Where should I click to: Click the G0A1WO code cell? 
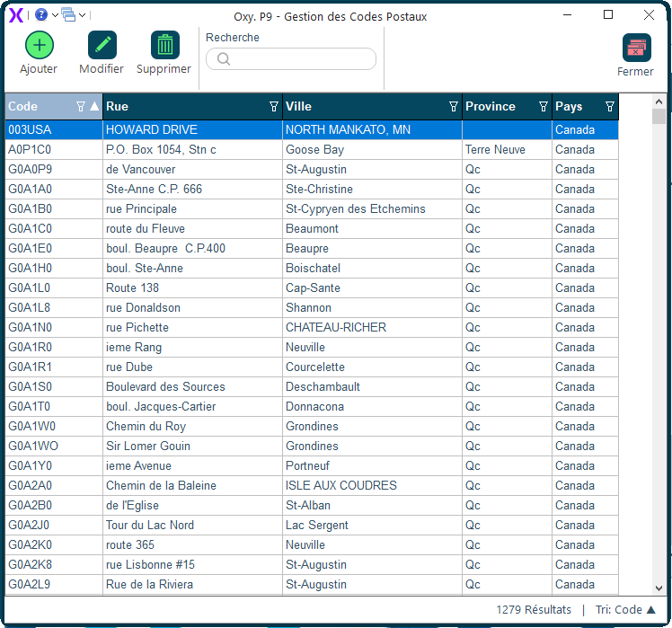(54, 446)
